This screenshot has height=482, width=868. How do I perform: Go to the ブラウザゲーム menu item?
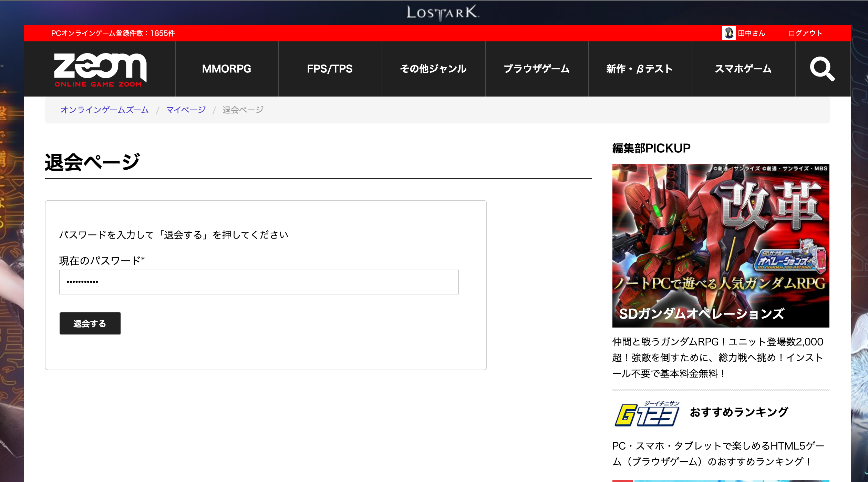[x=537, y=69]
